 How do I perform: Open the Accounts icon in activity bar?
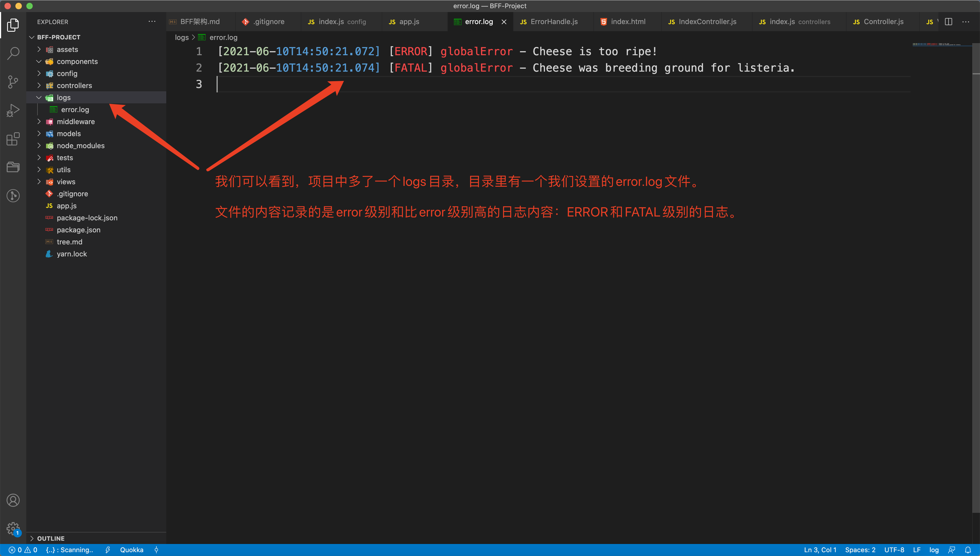(13, 500)
